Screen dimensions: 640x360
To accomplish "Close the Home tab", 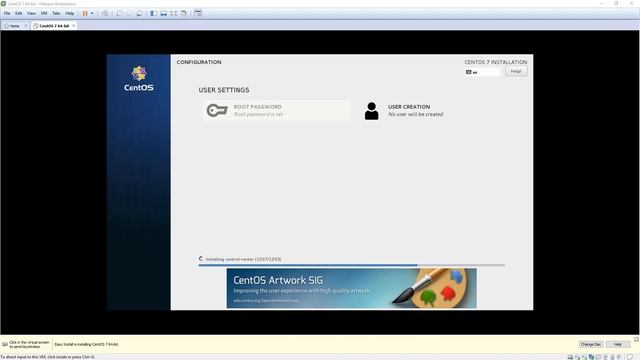I will [x=26, y=26].
